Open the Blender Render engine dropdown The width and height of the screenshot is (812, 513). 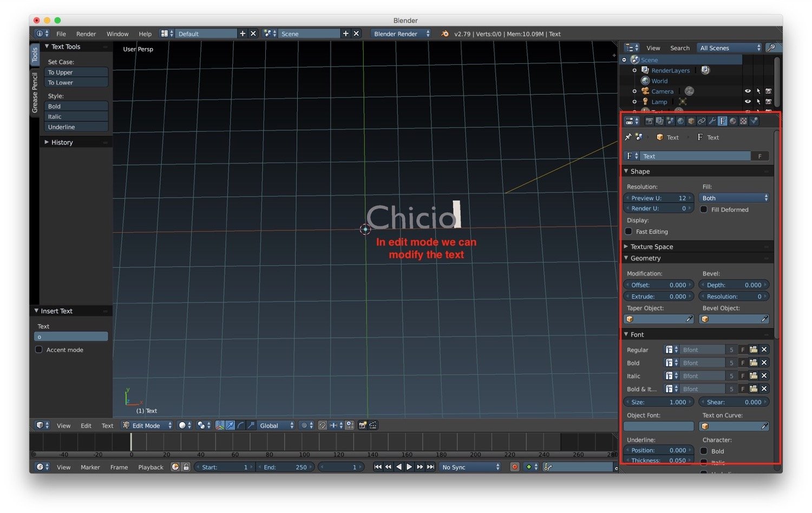[x=401, y=34]
